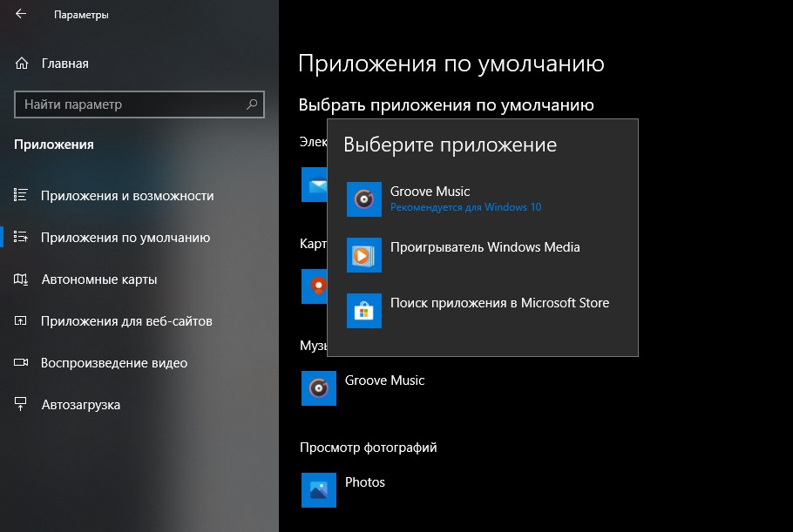
Task: Go to Приложения для веб-сайтов
Action: pos(126,321)
